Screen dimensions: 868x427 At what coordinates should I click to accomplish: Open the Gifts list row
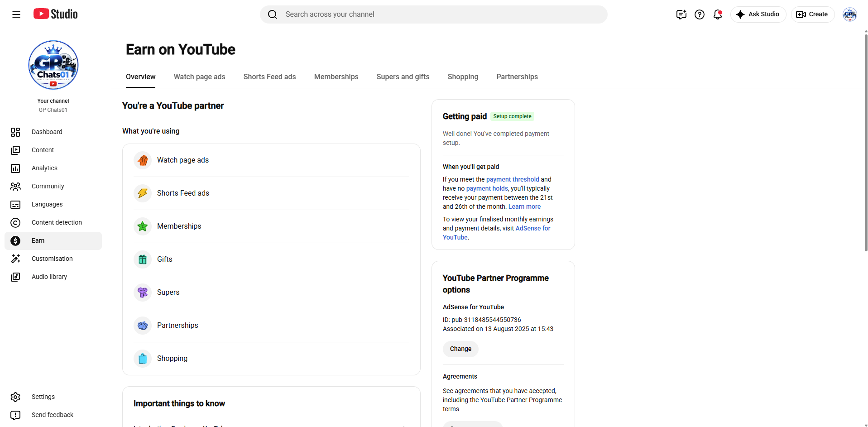coord(271,259)
